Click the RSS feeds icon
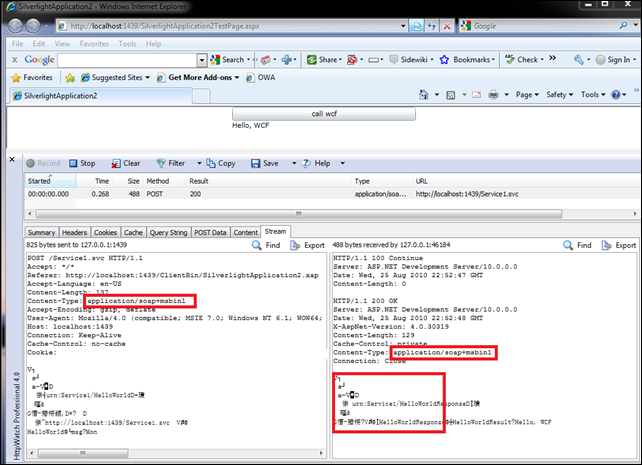This screenshot has height=465, width=642. coord(450,95)
